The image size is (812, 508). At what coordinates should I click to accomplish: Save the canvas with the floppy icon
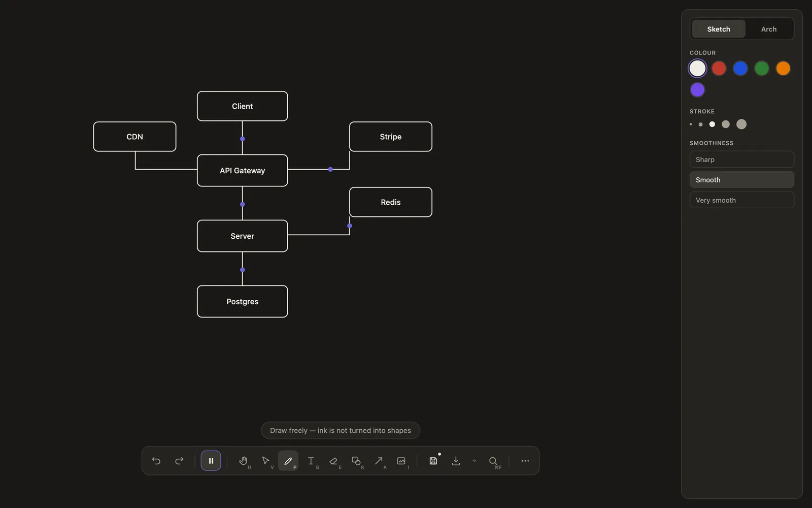click(x=433, y=461)
